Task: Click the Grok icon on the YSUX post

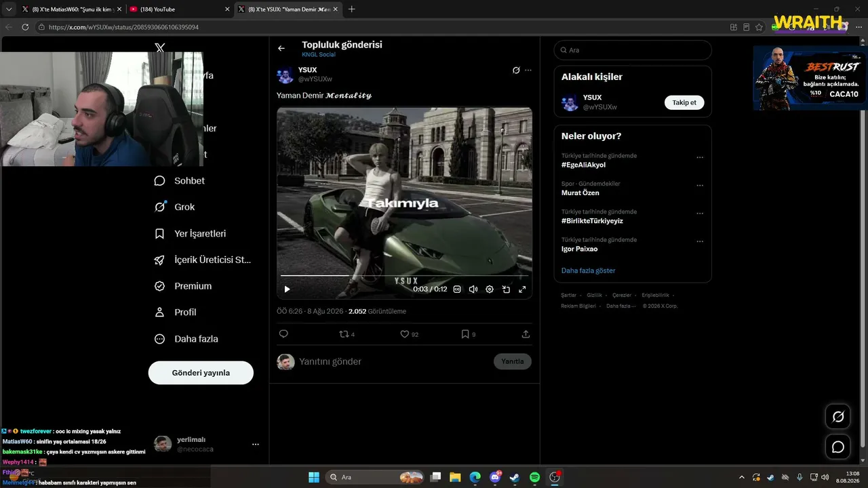Action: 516,70
